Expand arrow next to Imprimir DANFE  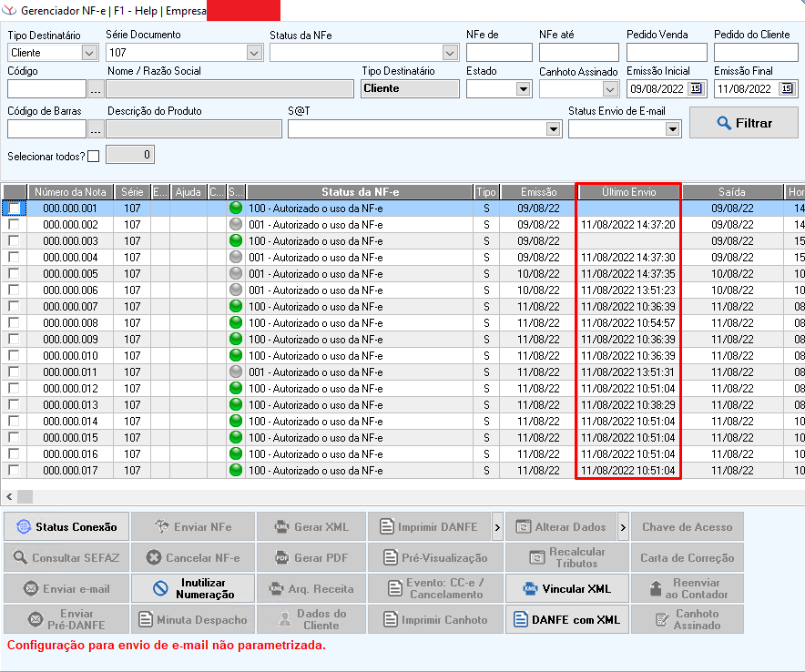click(497, 527)
